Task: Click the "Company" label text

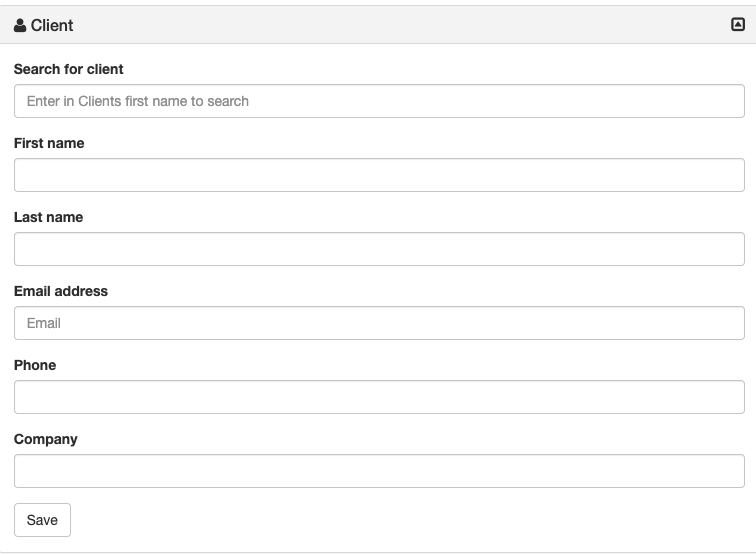Action: (x=45, y=439)
